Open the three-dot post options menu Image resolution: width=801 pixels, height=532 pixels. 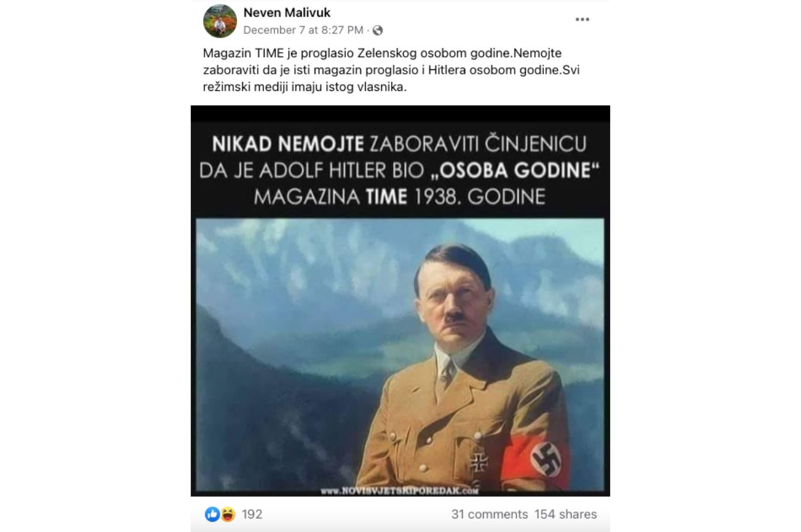(x=582, y=19)
